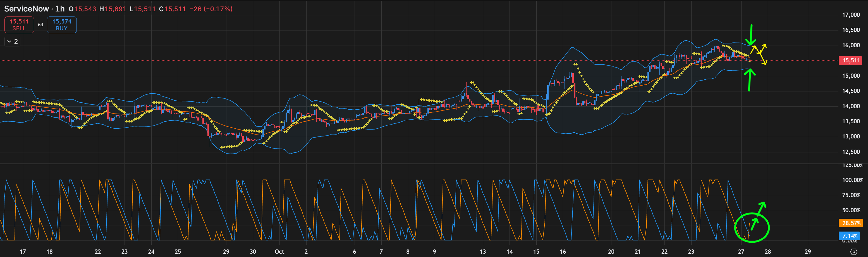This screenshot has height=257, width=868.
Task: Click the 17,000 price axis label
Action: pyautogui.click(x=851, y=15)
